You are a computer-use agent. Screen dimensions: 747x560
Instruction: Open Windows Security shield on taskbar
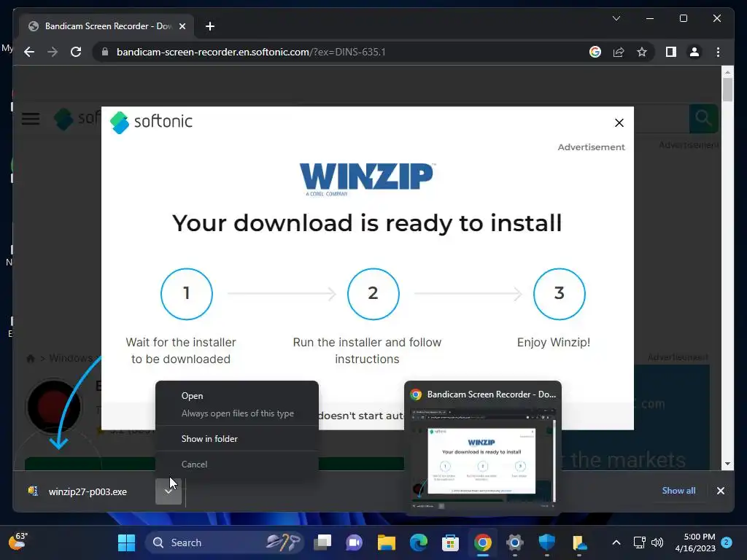point(547,542)
